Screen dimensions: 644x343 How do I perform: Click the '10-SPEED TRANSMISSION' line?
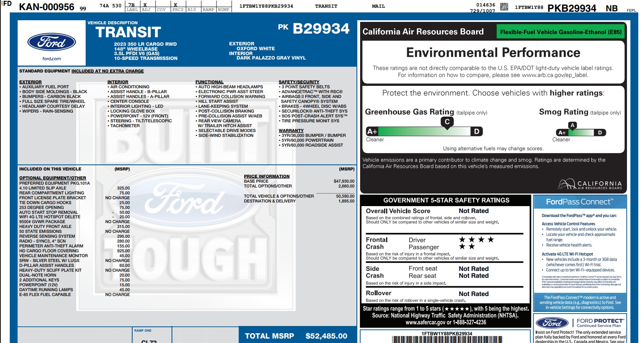146,58
